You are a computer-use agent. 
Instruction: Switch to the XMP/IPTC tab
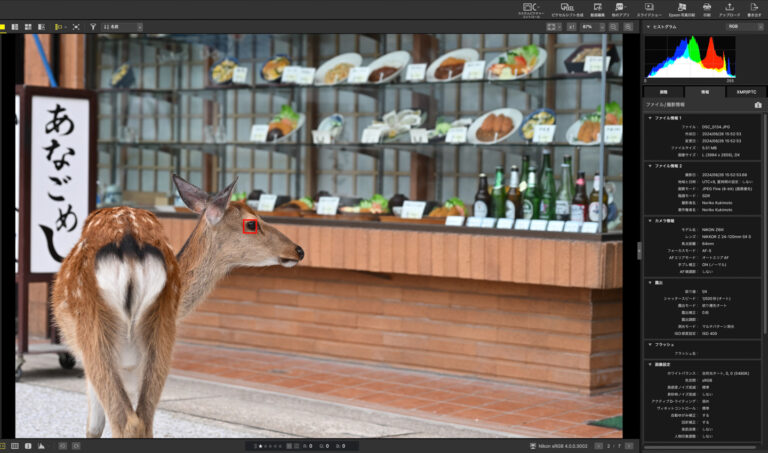[745, 91]
